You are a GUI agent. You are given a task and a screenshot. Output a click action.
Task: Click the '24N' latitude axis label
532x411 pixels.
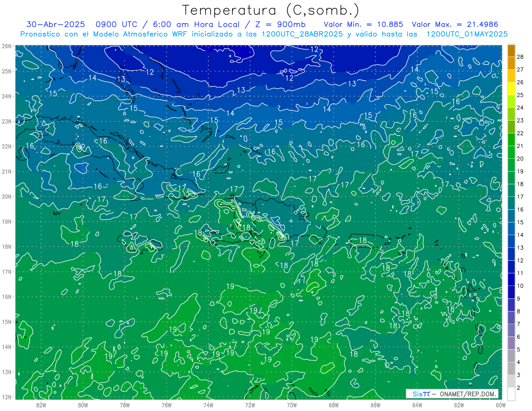(x=7, y=96)
